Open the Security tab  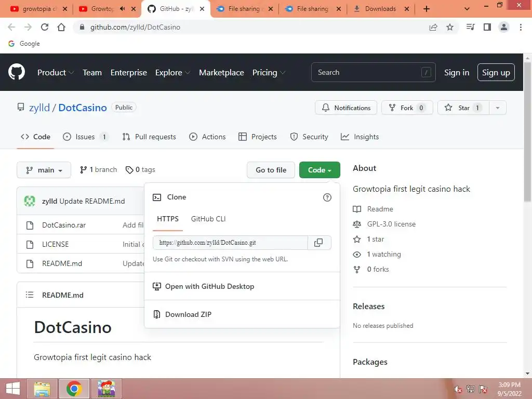coord(309,137)
